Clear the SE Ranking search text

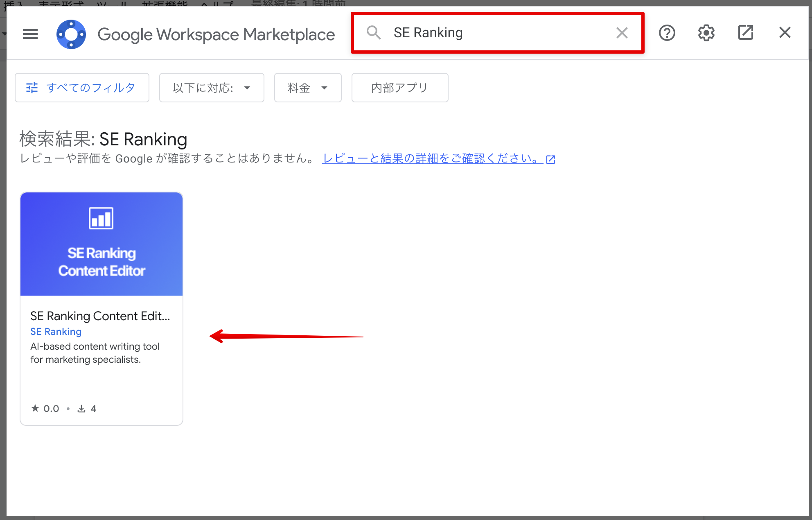click(x=622, y=33)
